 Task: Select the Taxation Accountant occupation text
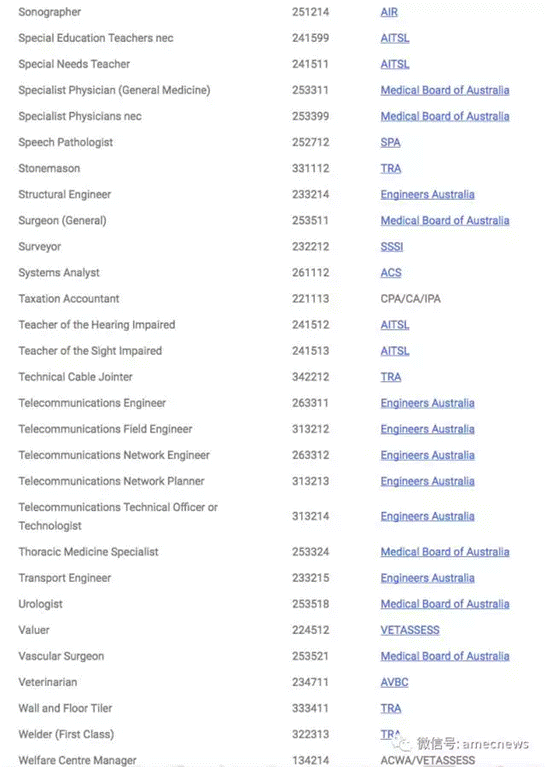69,299
